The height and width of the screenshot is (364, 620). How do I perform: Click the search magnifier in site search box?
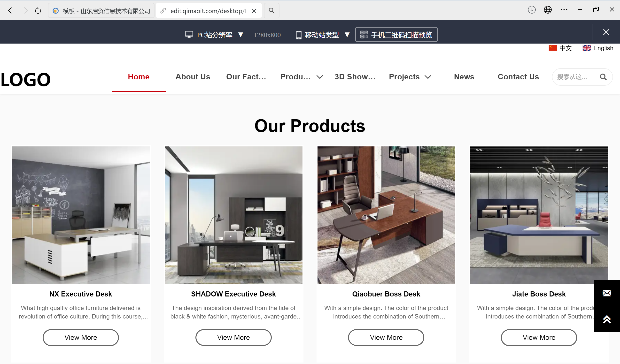click(603, 77)
